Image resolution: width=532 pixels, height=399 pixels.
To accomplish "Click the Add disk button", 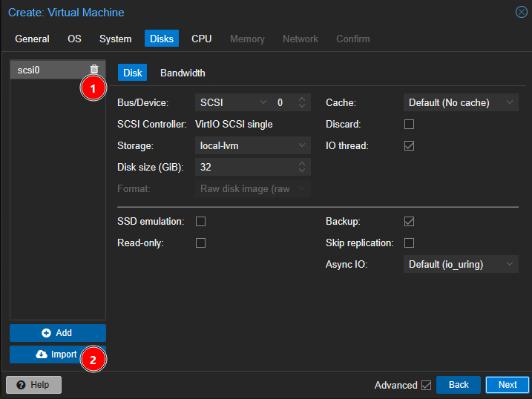I will pyautogui.click(x=58, y=333).
